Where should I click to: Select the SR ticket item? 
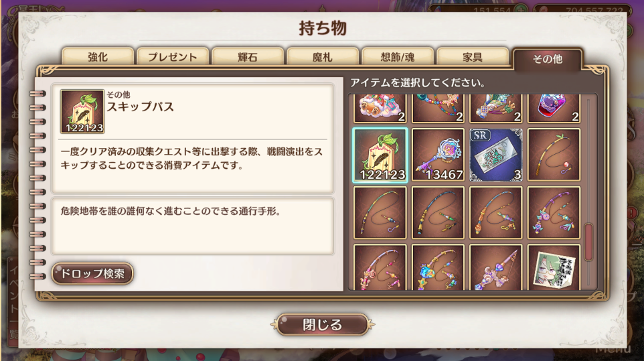pyautogui.click(x=496, y=155)
